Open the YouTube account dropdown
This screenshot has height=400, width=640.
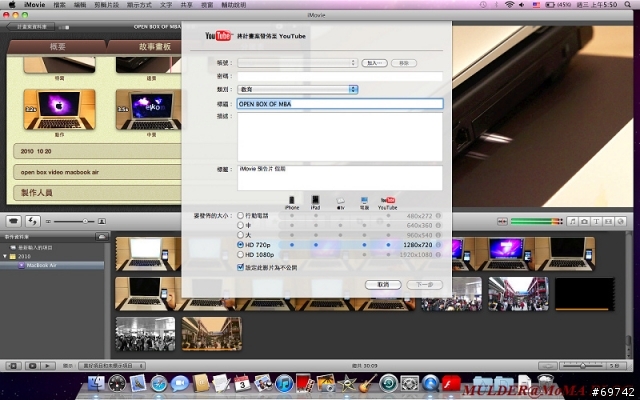[x=298, y=63]
